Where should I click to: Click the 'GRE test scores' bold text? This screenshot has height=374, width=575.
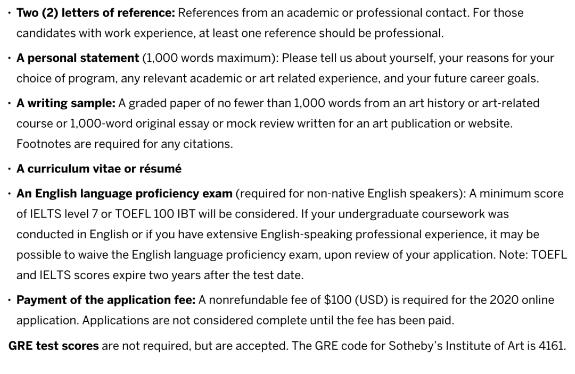(54, 346)
